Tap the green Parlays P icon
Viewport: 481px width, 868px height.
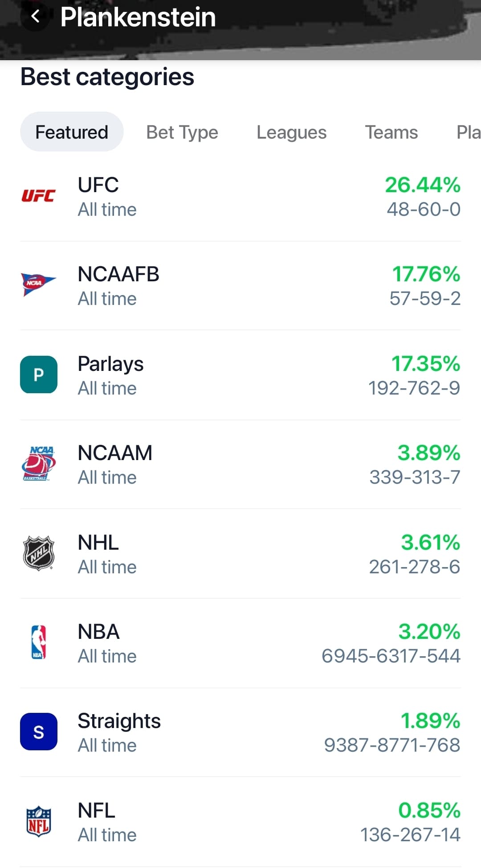coord(39,374)
